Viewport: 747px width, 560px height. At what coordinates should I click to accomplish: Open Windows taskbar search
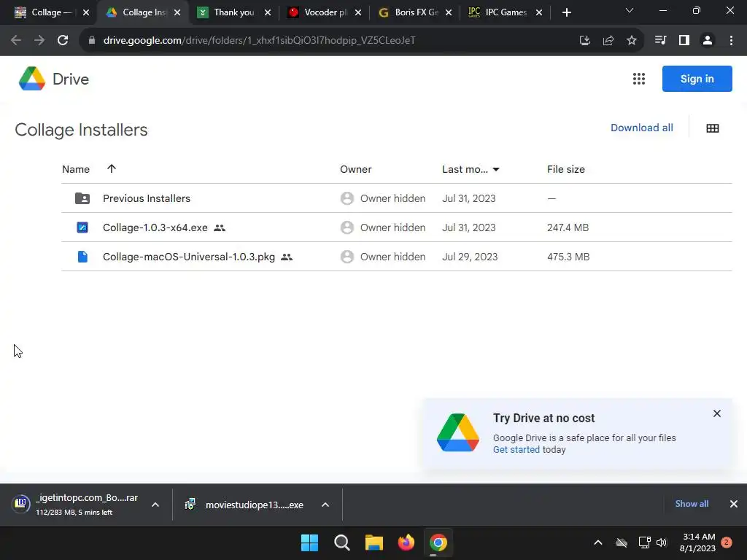pyautogui.click(x=342, y=542)
